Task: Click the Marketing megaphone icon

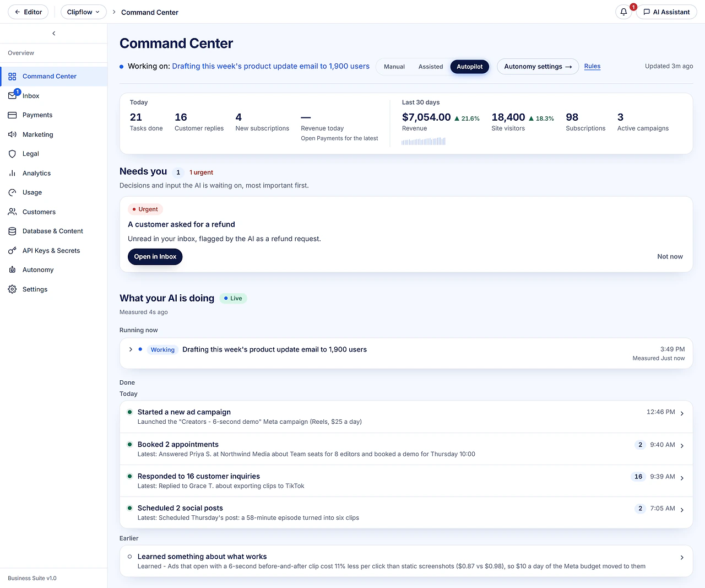Action: (12, 134)
